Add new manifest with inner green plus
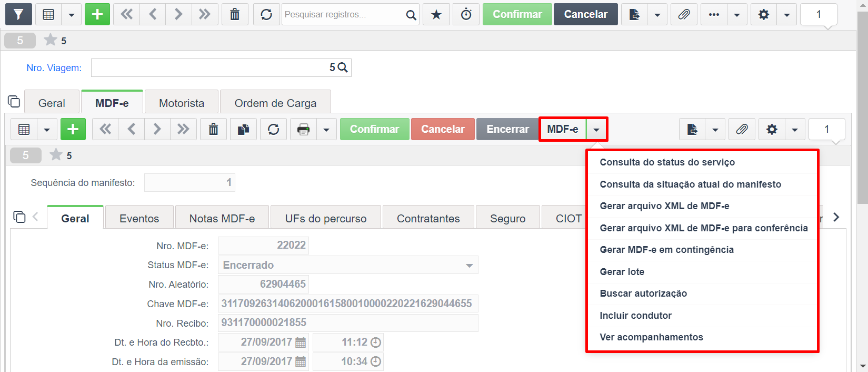The image size is (868, 372). click(x=73, y=129)
